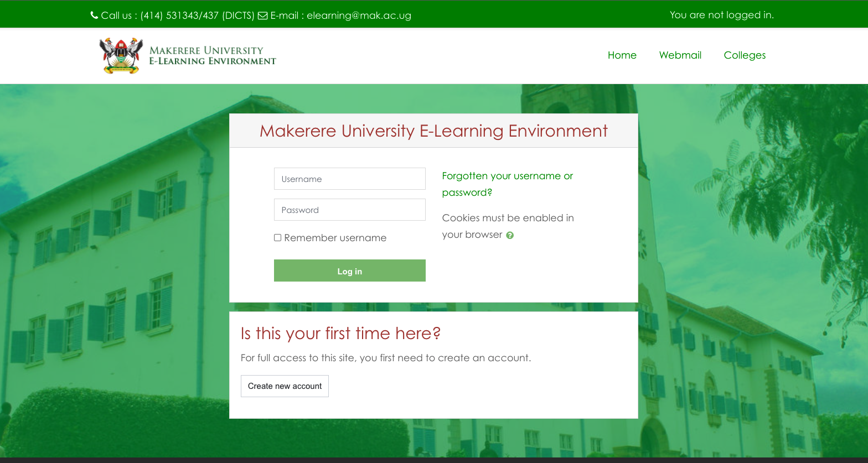Screen dimensions: 868x463
Task: Open Forgotten your username or password link
Action: coord(508,184)
